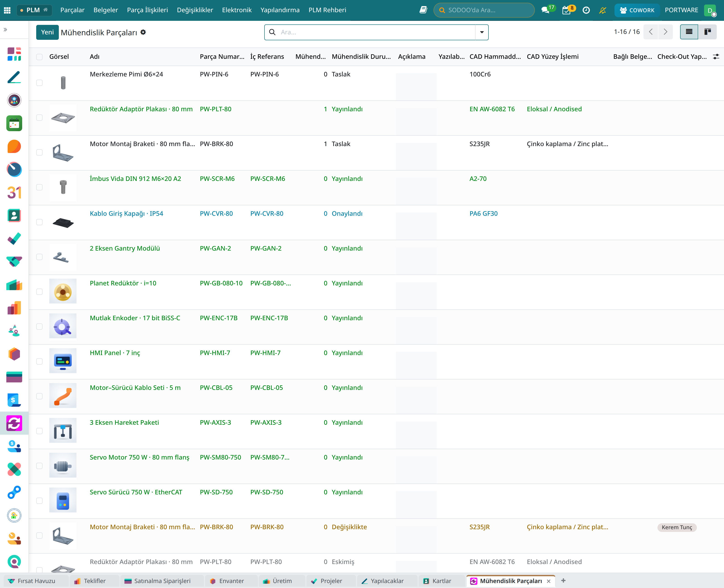This screenshot has height=588, width=724.
Task: Open the pen edit sidebar icon
Action: 14,77
